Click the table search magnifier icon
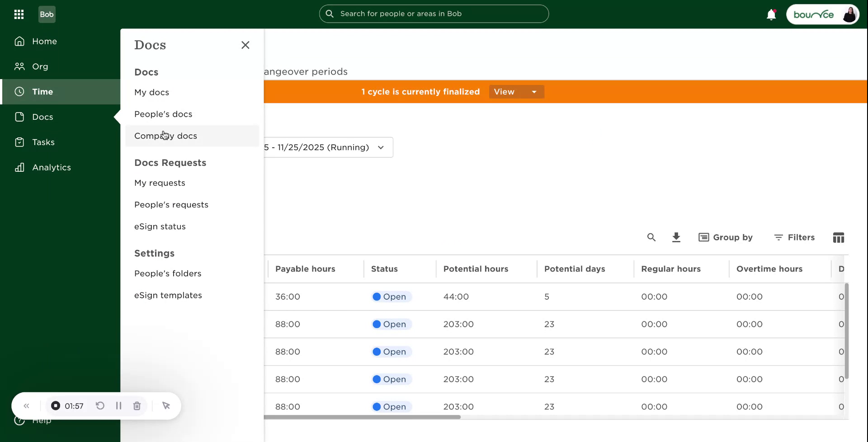 pos(651,237)
